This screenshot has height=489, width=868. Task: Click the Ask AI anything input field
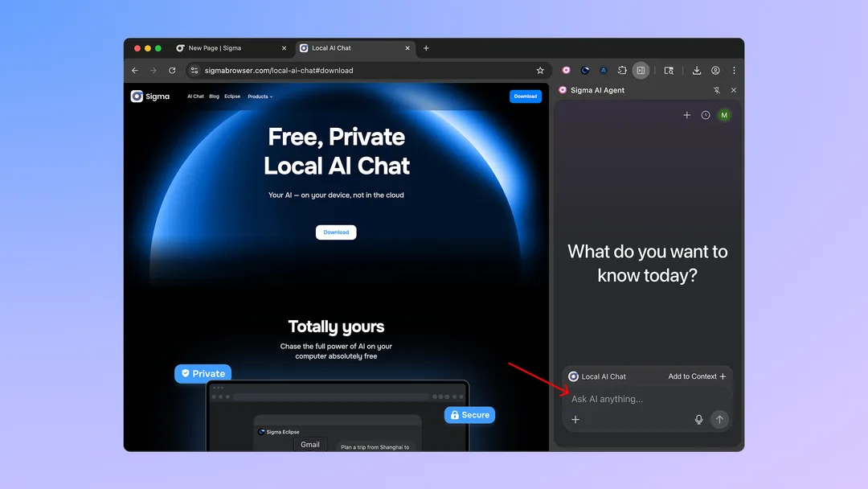pyautogui.click(x=647, y=399)
